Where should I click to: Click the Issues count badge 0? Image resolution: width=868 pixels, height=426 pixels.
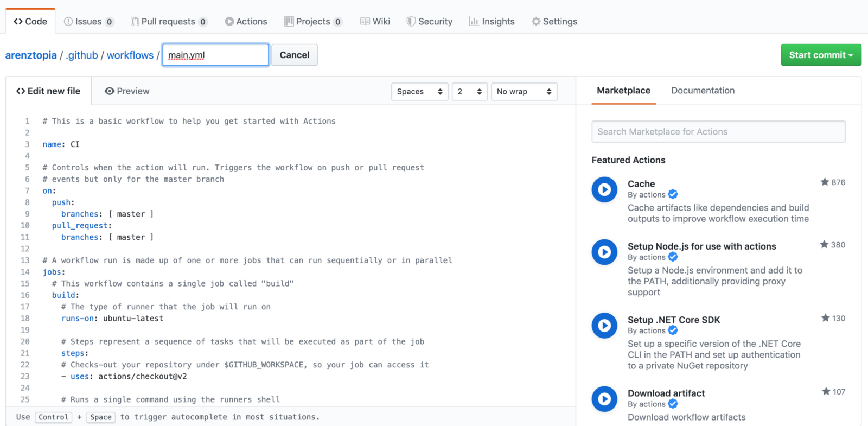pos(110,22)
